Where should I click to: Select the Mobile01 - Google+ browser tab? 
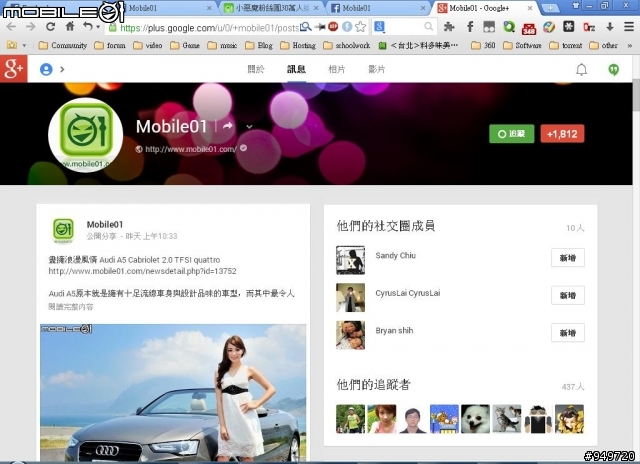[x=485, y=8]
